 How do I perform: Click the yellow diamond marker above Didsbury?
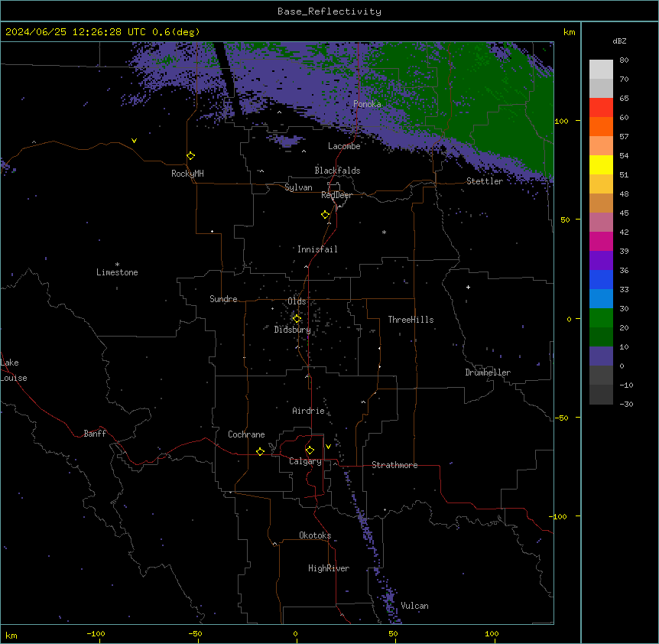tap(297, 318)
